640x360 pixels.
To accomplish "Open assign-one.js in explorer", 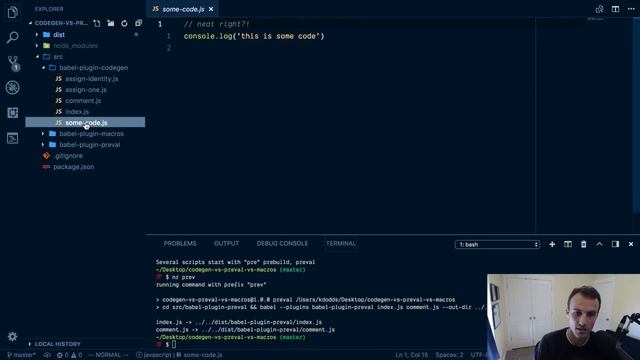I will click(x=86, y=90).
